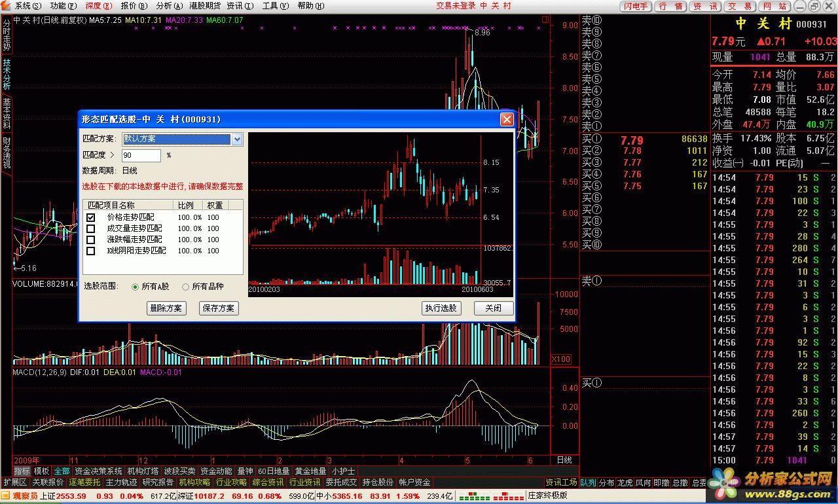Click the 关闭 button in the dialog
The width and height of the screenshot is (838, 504).
[494, 308]
